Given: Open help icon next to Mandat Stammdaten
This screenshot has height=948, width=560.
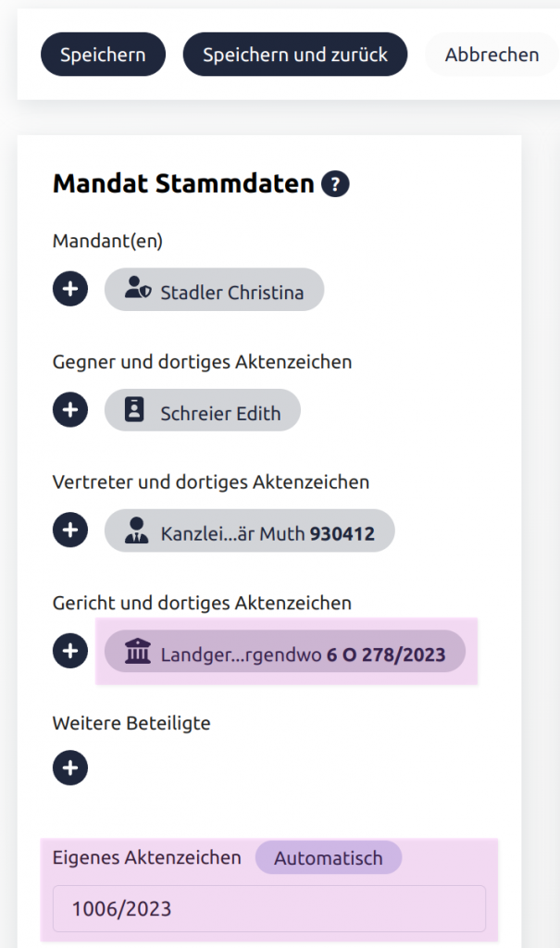Looking at the screenshot, I should (335, 184).
